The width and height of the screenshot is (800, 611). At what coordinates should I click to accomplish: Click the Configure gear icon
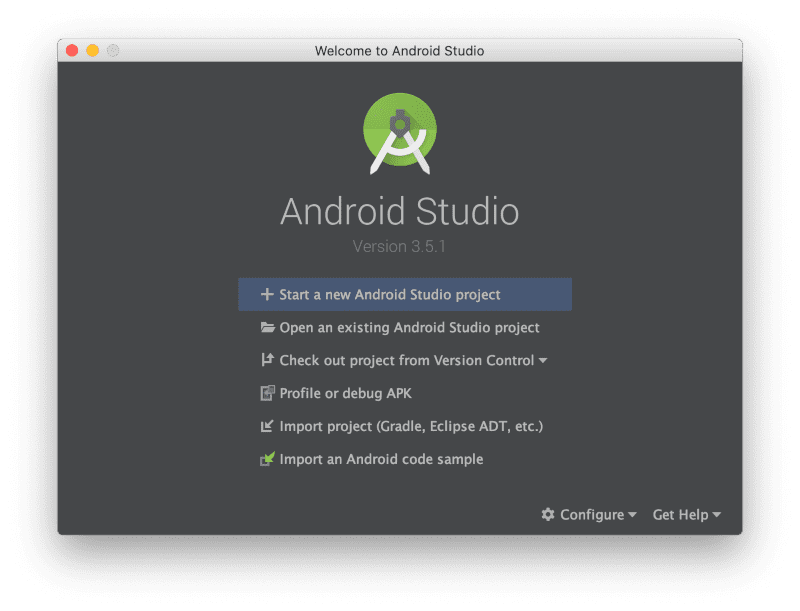coord(547,514)
